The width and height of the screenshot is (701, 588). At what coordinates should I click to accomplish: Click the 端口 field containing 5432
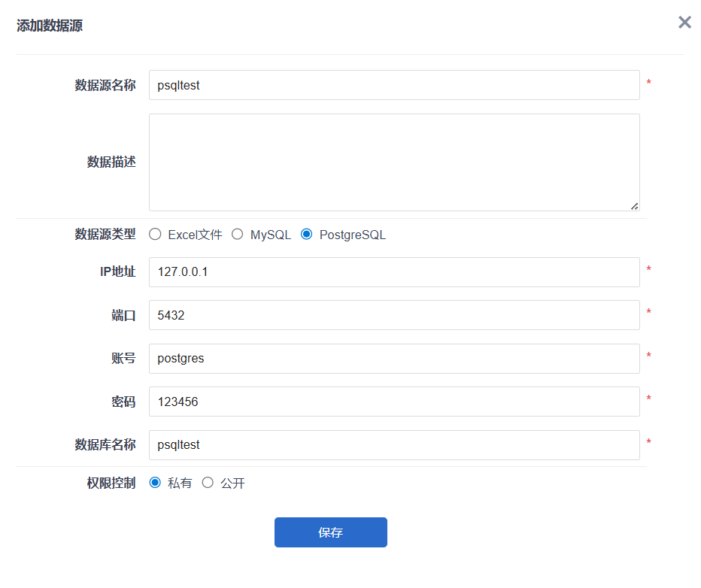394,315
